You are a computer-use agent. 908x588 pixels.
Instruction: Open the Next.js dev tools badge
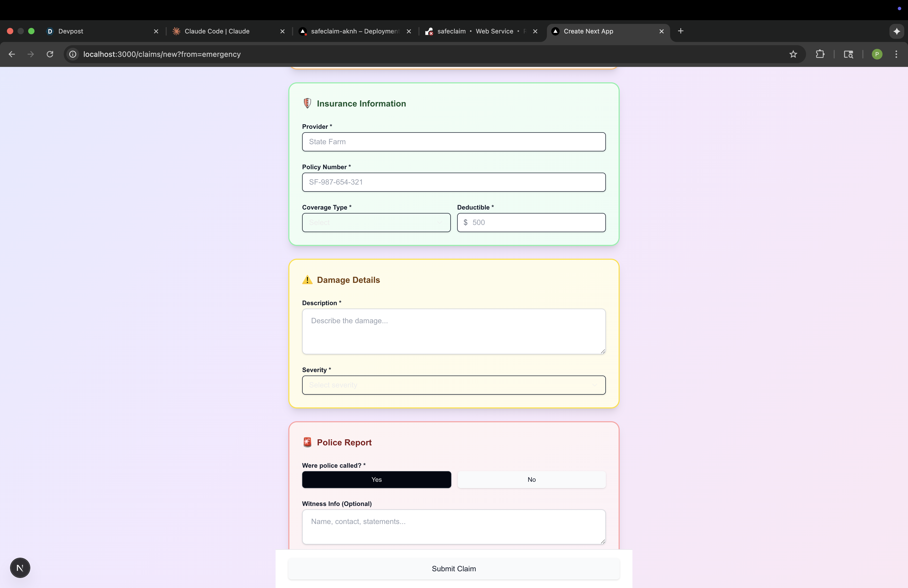20,568
